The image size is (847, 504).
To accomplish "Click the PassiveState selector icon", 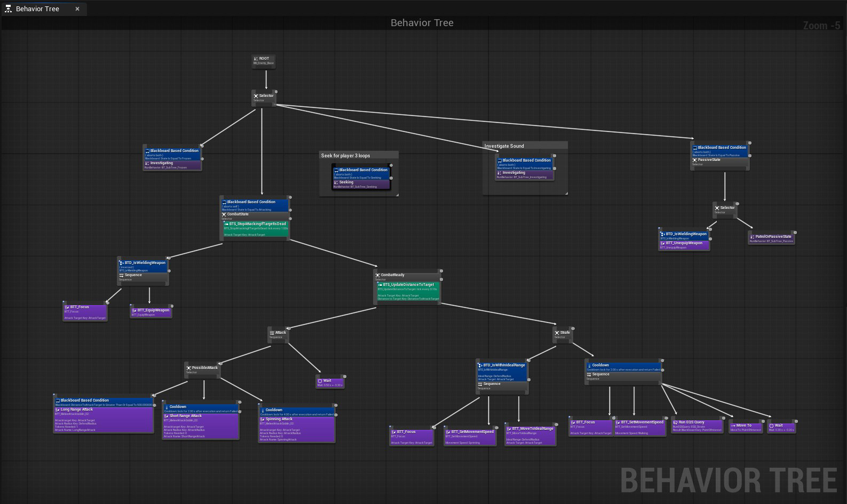I will pyautogui.click(x=695, y=160).
